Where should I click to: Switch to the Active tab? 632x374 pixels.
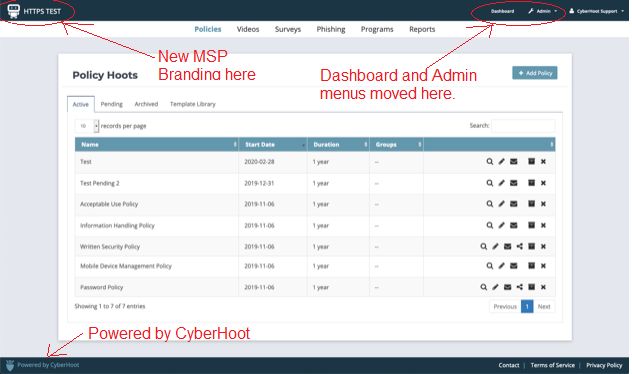pos(81,104)
